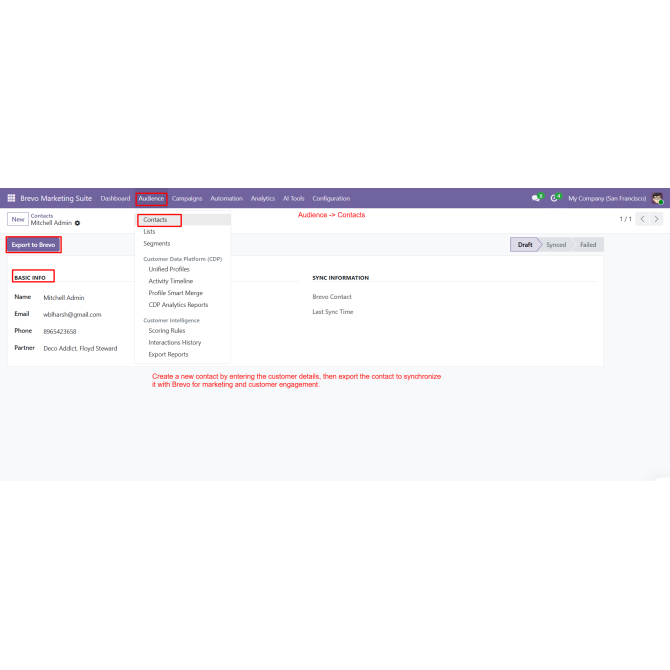Image resolution: width=670 pixels, height=670 pixels.
Task: Open the activities clock icon
Action: coord(555,198)
